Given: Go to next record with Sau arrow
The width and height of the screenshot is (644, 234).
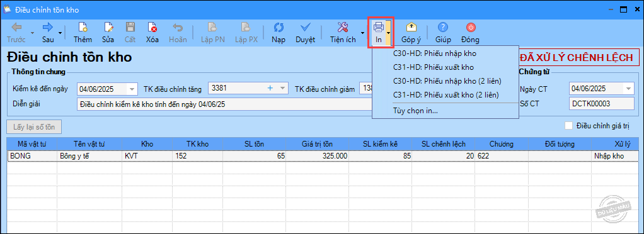Looking at the screenshot, I should click(48, 28).
